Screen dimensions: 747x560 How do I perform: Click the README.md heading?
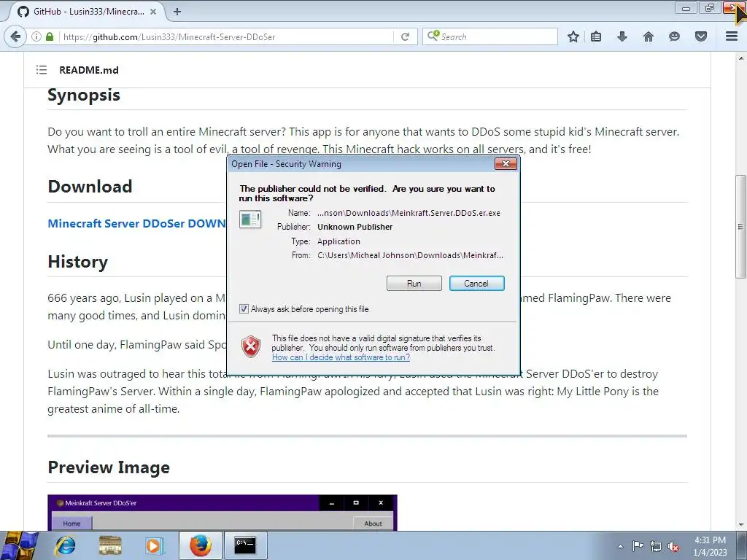[x=88, y=70]
